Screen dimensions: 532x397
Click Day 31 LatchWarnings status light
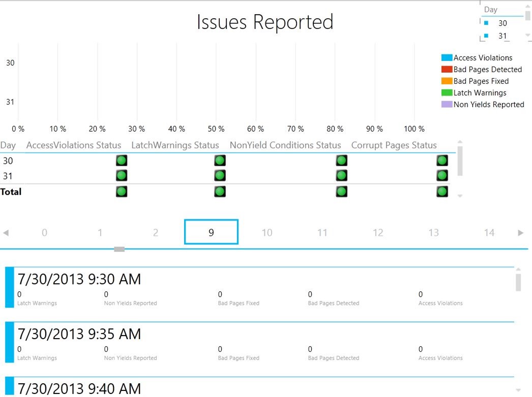pyautogui.click(x=220, y=175)
